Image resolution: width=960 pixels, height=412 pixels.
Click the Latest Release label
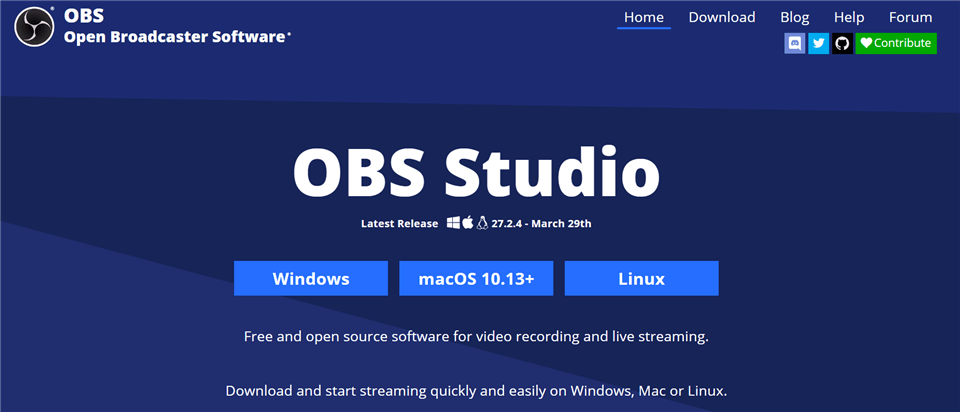pyautogui.click(x=399, y=223)
